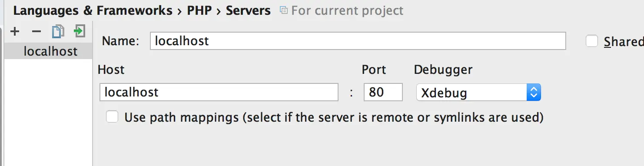Enable the Use path mappings checkbox

tap(112, 117)
